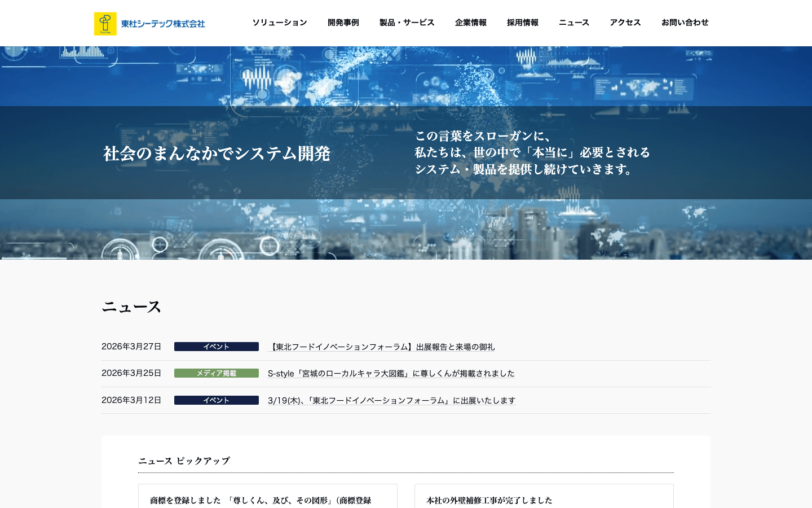Image resolution: width=812 pixels, height=508 pixels.
Task: Open the ニュース navigation item
Action: [x=574, y=23]
